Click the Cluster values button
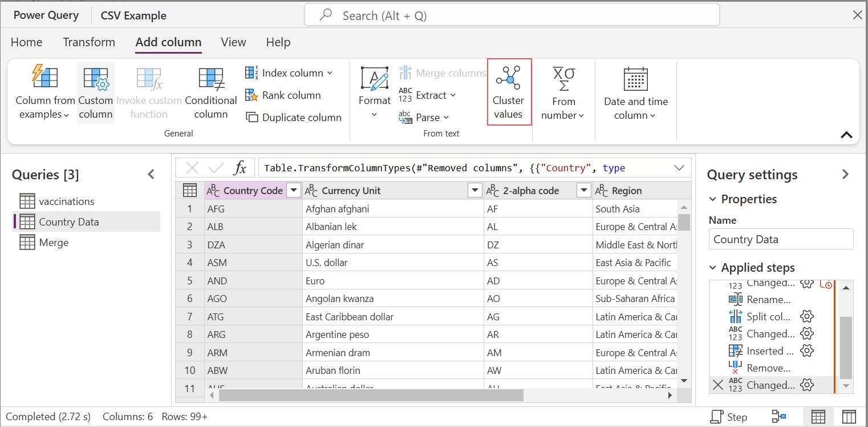 point(509,92)
